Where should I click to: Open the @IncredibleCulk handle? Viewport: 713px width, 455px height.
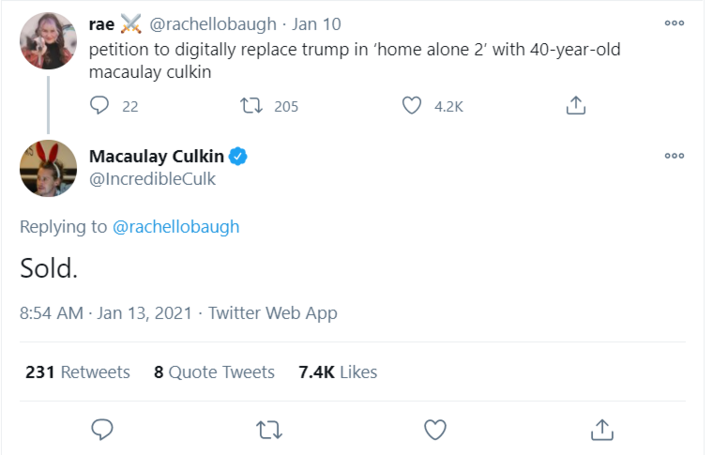(152, 180)
